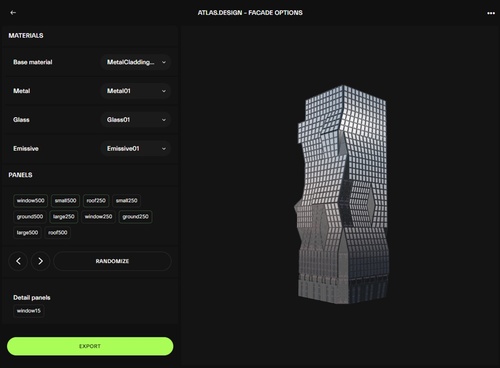Go to the previous panel variation arrow

click(x=18, y=261)
